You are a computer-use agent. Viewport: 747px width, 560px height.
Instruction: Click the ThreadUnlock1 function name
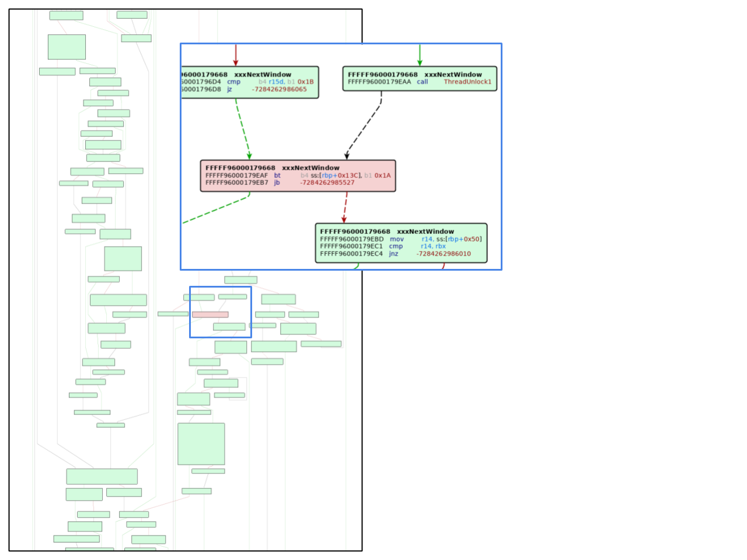pos(467,82)
